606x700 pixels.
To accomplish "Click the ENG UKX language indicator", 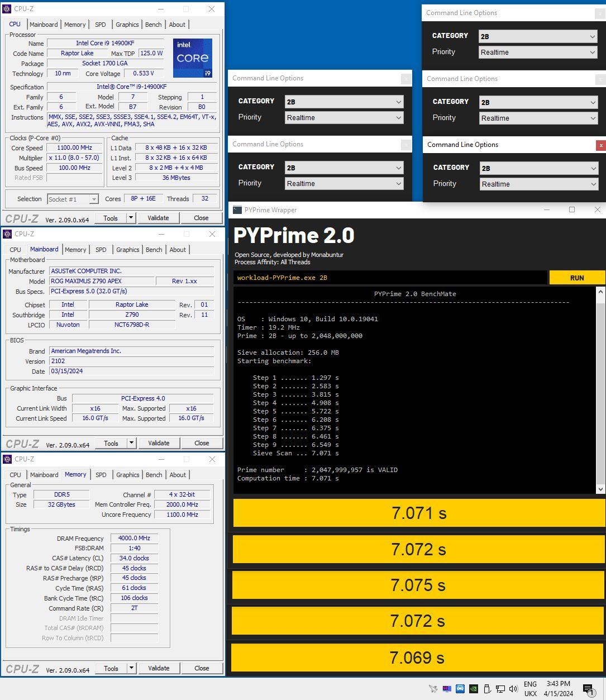I will [x=530, y=689].
